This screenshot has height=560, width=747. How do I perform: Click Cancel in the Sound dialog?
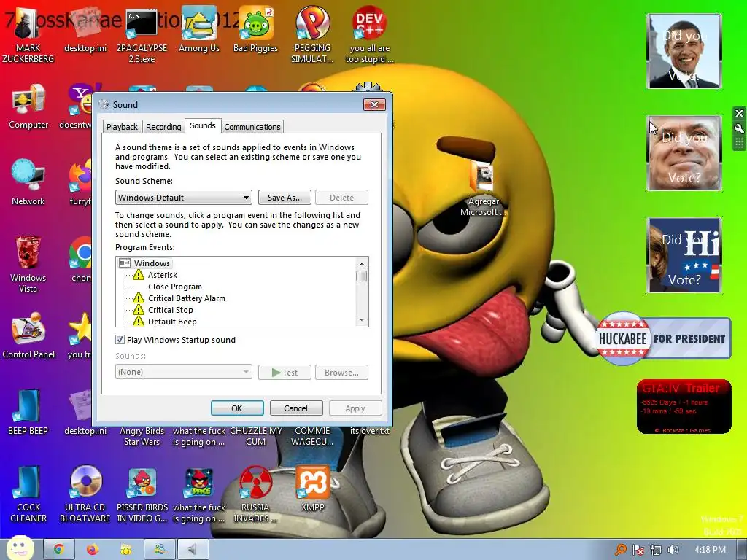click(x=296, y=408)
